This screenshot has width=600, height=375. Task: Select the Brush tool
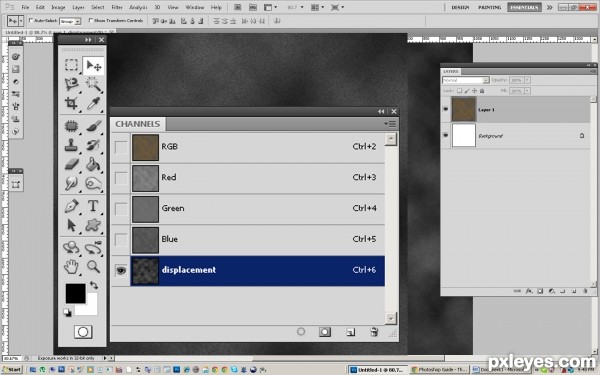coord(93,126)
